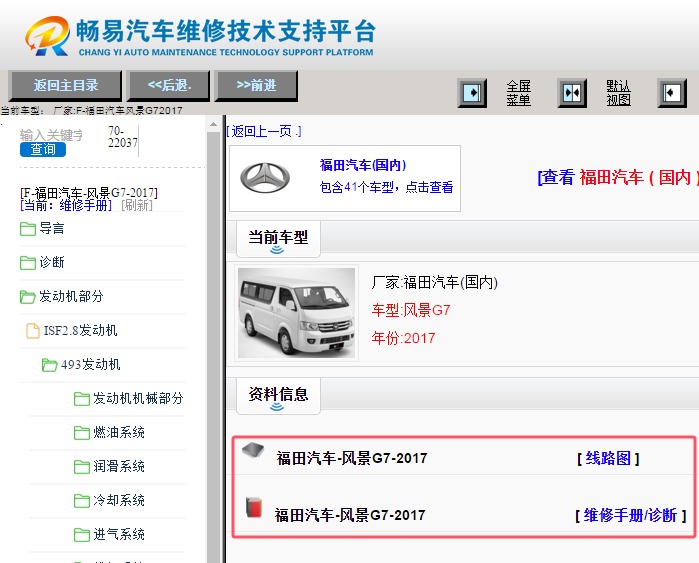Open the 进气系统 entry
Viewport: 699px width, 563px height.
(x=119, y=534)
